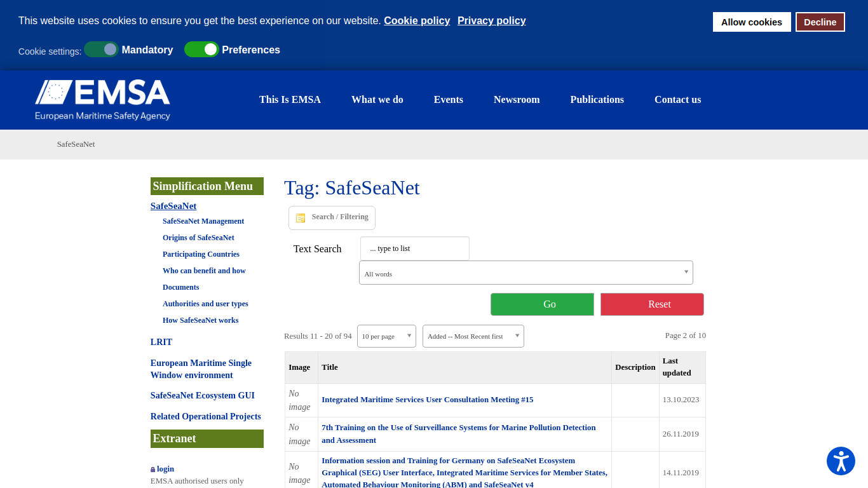Click the Search / Filtering note icon
868x488 pixels.
tap(301, 218)
